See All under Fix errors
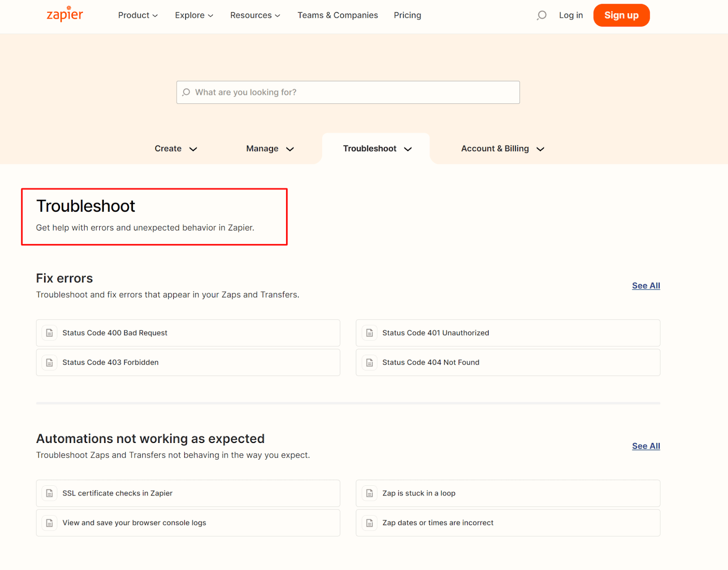 tap(646, 286)
